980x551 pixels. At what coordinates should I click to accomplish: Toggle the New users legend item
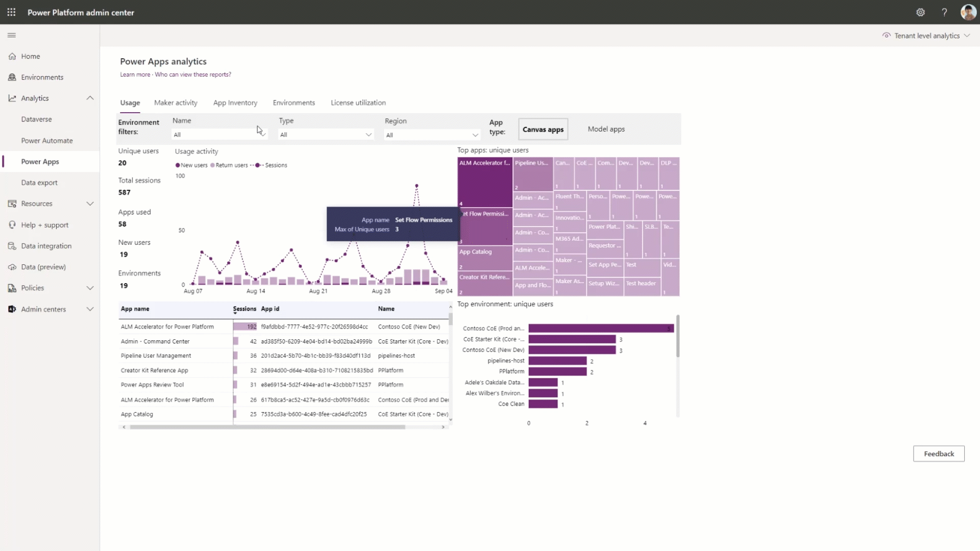[191, 165]
